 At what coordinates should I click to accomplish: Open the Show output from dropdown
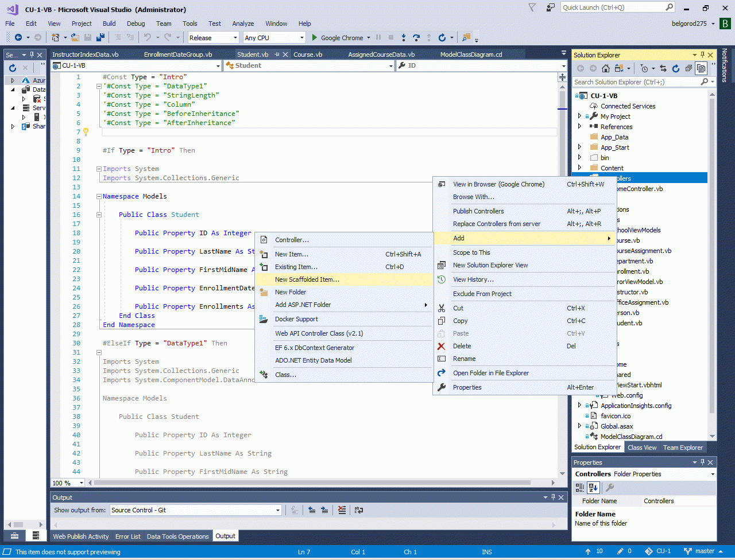[196, 510]
